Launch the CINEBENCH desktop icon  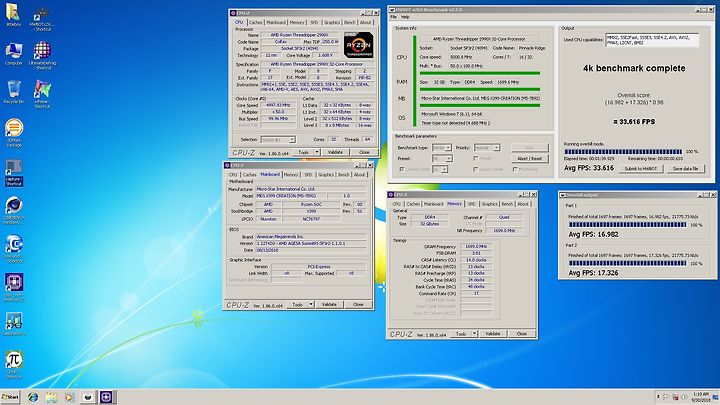click(x=14, y=210)
